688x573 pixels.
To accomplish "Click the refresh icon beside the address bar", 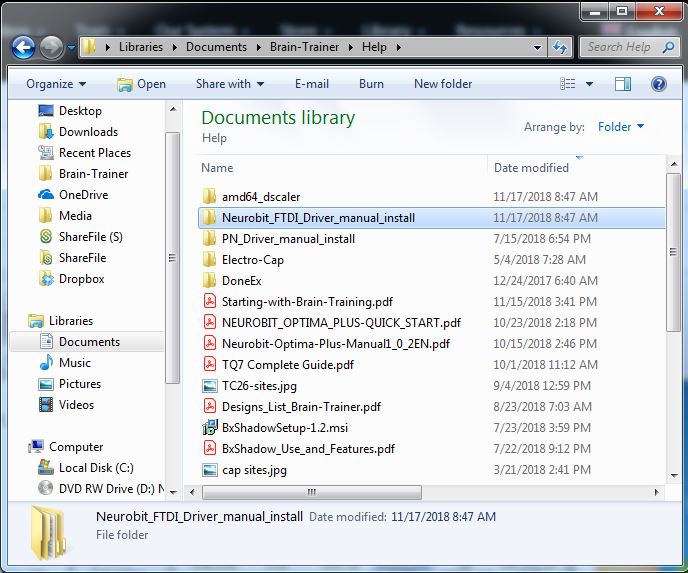I will click(560, 47).
